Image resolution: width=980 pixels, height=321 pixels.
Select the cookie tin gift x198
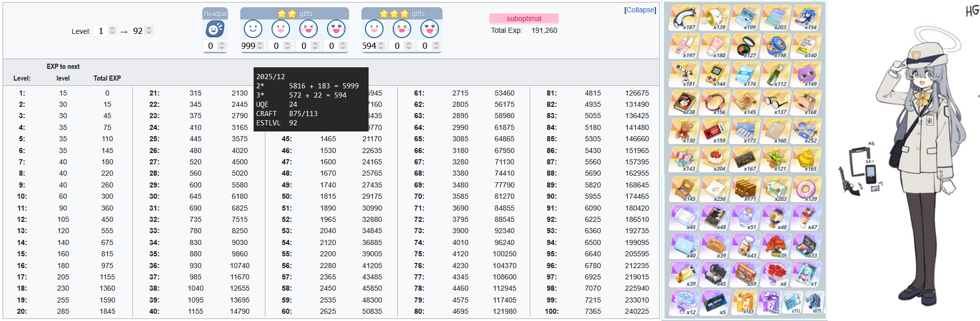776,47
